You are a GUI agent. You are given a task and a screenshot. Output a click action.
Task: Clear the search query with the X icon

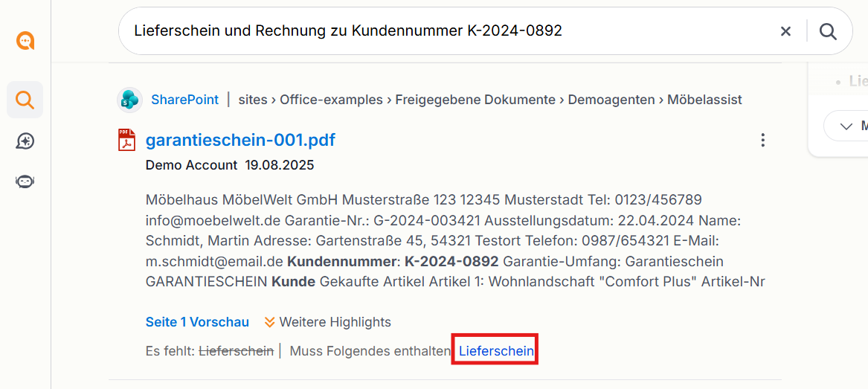click(x=785, y=31)
